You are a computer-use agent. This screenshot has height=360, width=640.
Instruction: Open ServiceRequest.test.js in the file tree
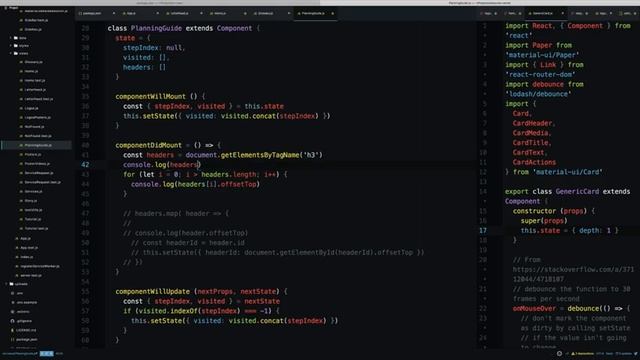[42, 182]
